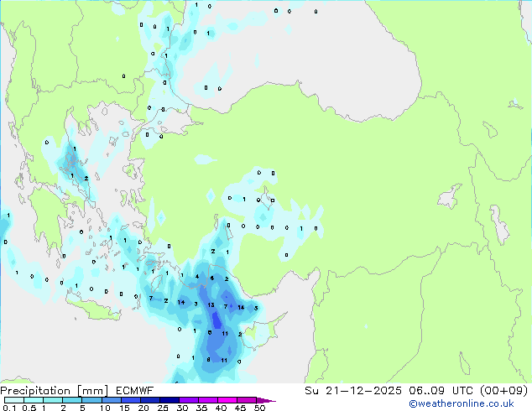
Task: Click the '06..09 UTC' time range text
Action: click(x=441, y=391)
